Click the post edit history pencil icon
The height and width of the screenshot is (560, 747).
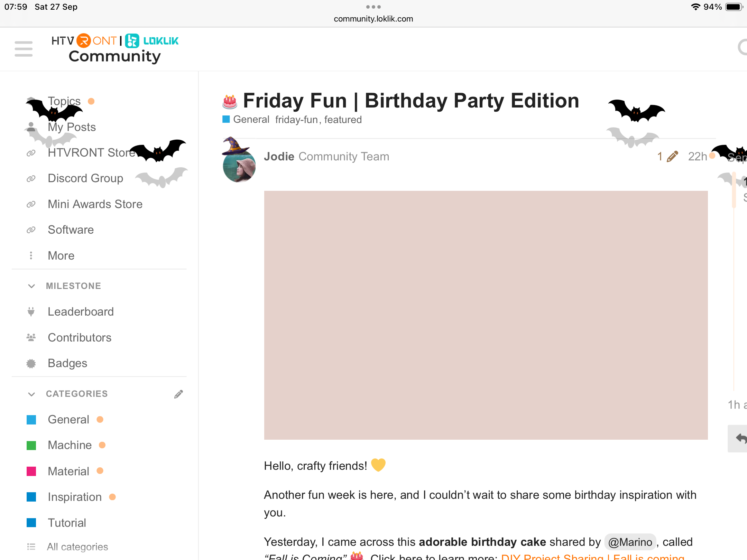[x=672, y=157]
